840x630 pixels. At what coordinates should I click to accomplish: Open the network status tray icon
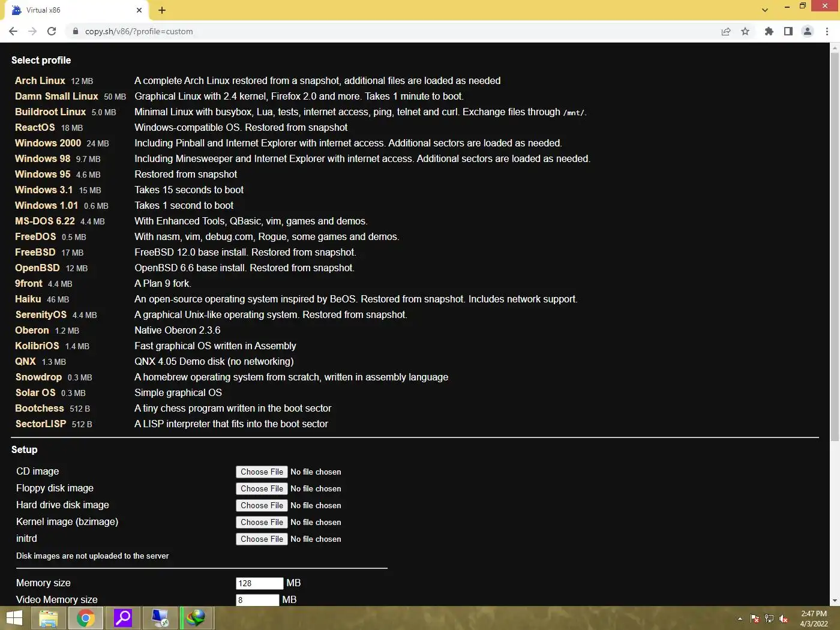tap(769, 619)
